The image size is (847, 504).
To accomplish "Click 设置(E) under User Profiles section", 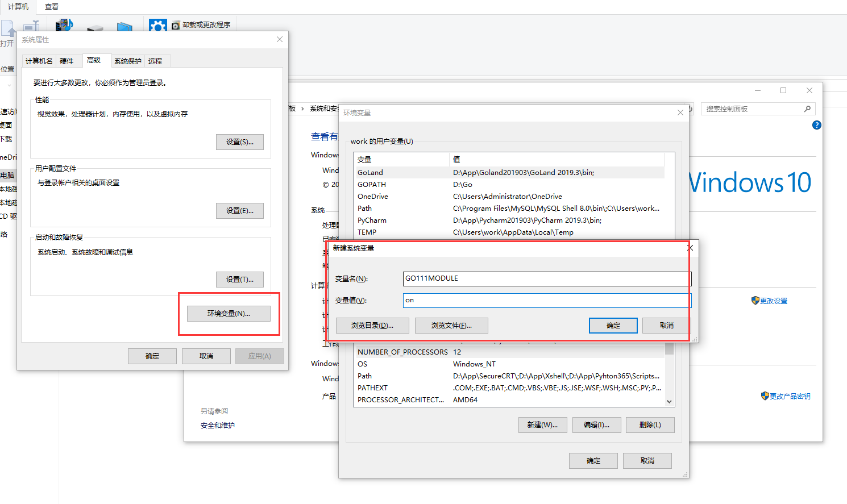I will tap(240, 211).
